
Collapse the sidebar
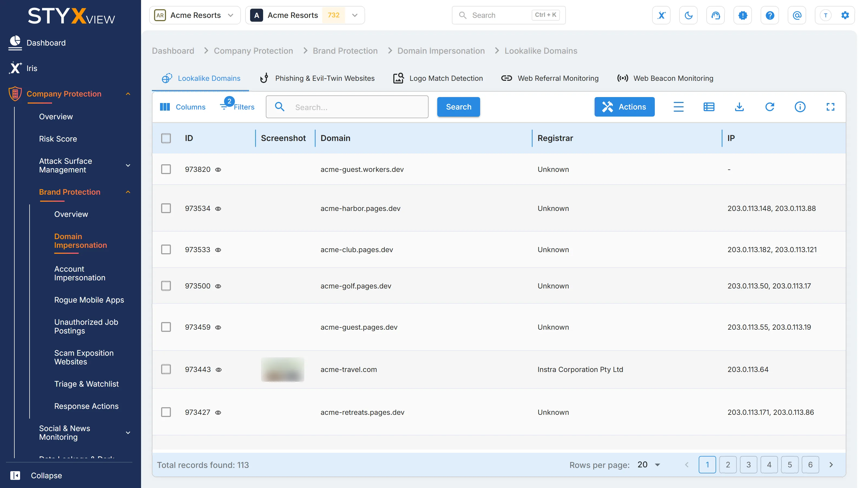[x=36, y=475]
